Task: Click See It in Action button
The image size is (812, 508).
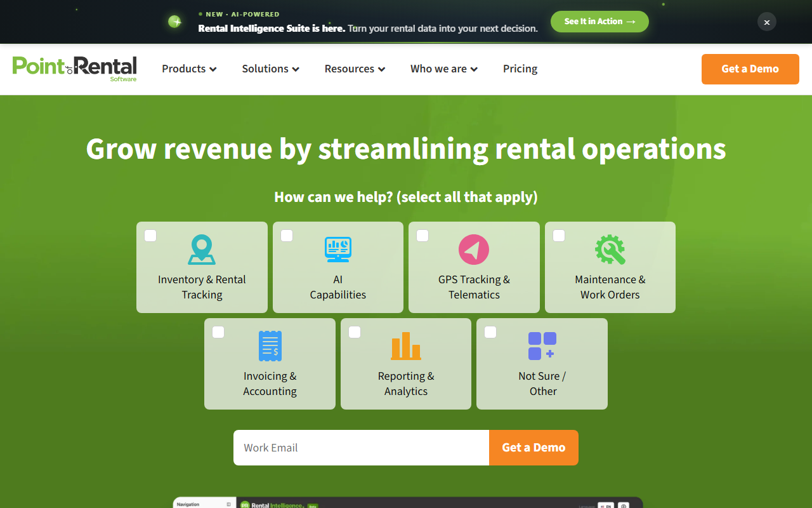Action: click(599, 22)
